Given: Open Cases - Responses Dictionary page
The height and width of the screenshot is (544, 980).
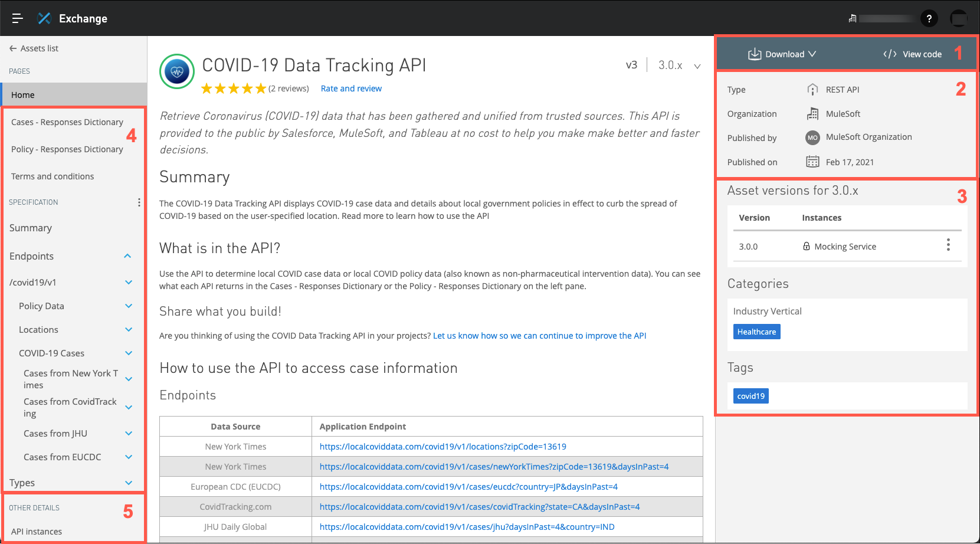Looking at the screenshot, I should pos(67,122).
